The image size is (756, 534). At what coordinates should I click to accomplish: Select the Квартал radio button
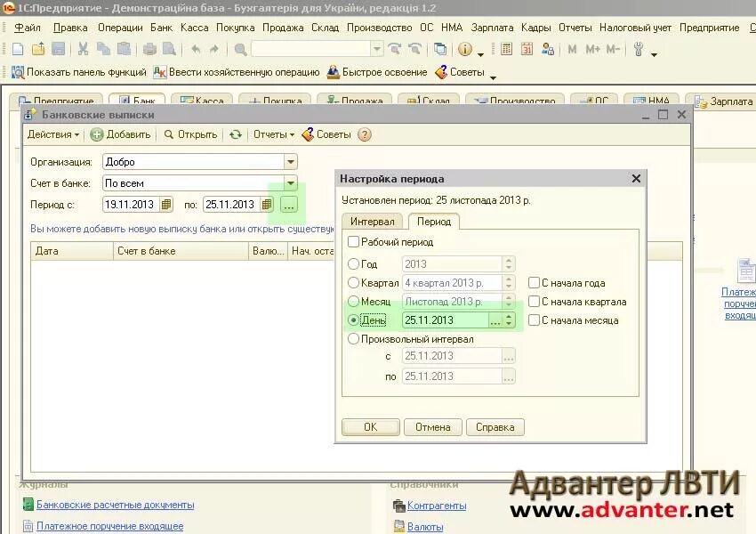[x=353, y=283]
